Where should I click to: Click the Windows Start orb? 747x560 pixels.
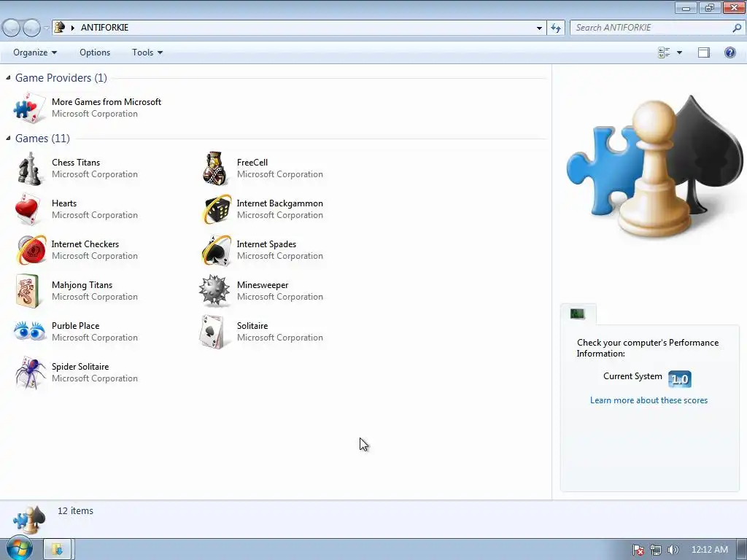pyautogui.click(x=20, y=548)
